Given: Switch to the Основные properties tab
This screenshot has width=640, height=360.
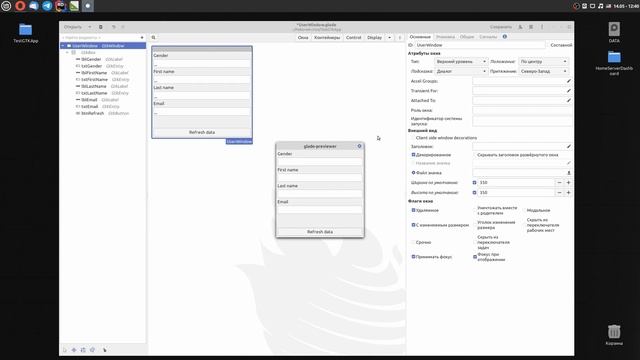Looking at the screenshot, I should tap(420, 37).
